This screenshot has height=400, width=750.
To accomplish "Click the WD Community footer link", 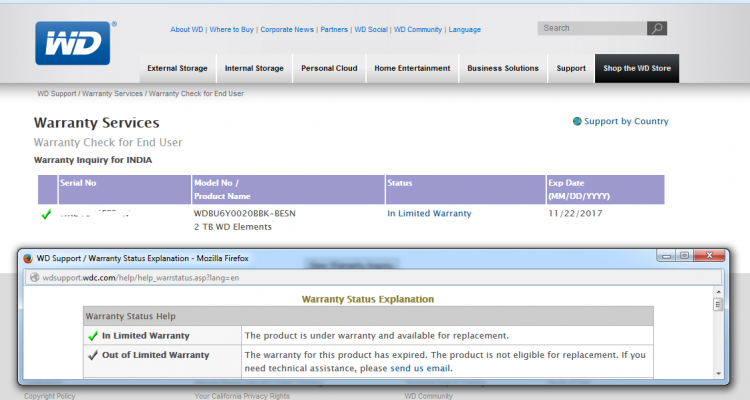I will (429, 396).
